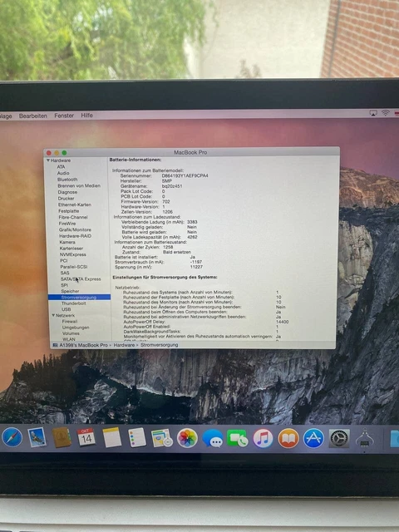Viewport: 399px width, 532px height.
Task: Select Thunderbolt in the sidebar
Action: point(73,303)
